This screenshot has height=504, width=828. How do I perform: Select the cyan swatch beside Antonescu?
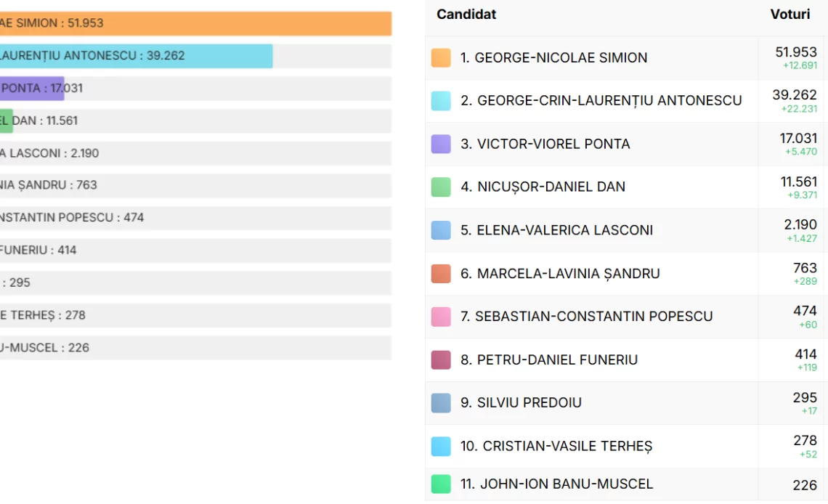point(441,101)
